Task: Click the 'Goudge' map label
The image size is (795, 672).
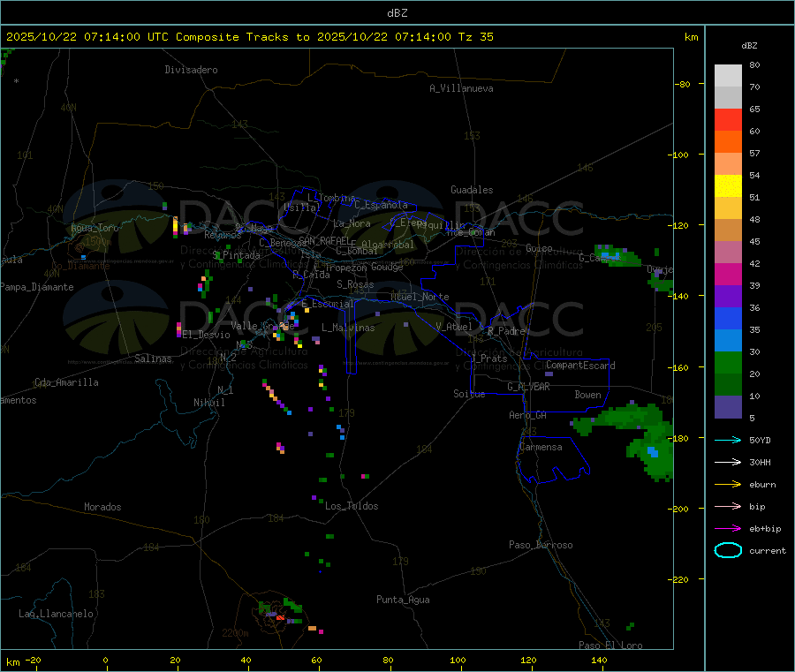Action: coord(388,267)
